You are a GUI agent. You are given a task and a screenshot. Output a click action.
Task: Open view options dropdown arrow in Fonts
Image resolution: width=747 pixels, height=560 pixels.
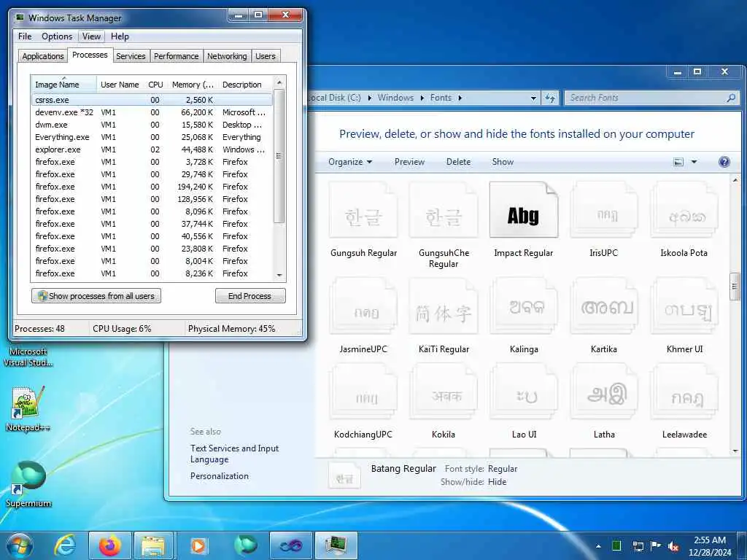tap(694, 162)
